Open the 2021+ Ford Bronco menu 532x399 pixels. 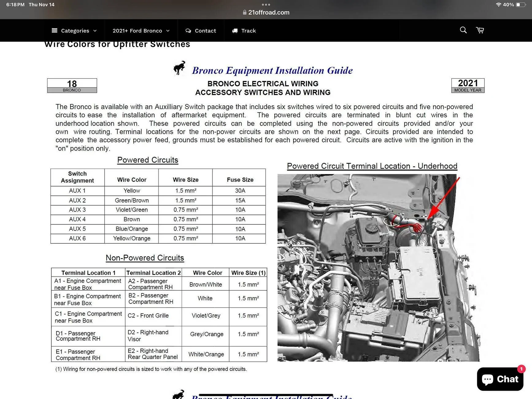141,31
